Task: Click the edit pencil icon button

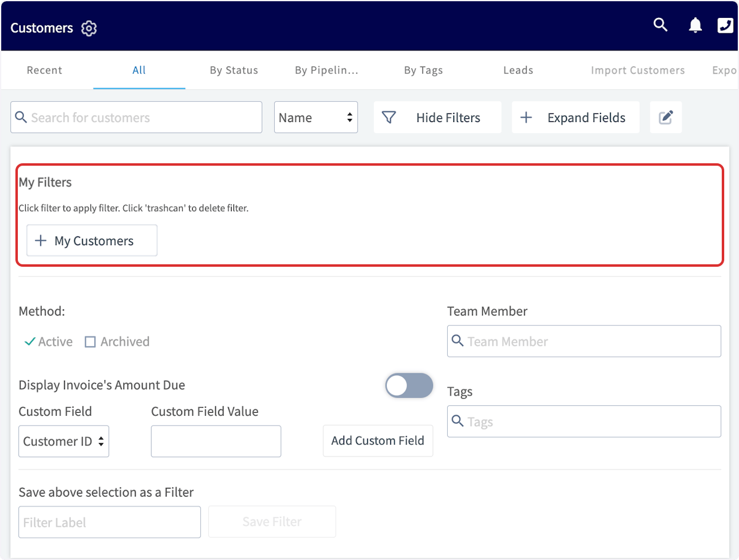Action: pos(666,117)
